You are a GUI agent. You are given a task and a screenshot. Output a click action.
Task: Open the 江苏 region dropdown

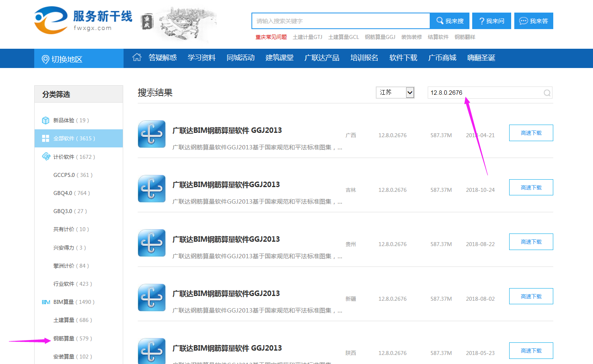(x=395, y=92)
